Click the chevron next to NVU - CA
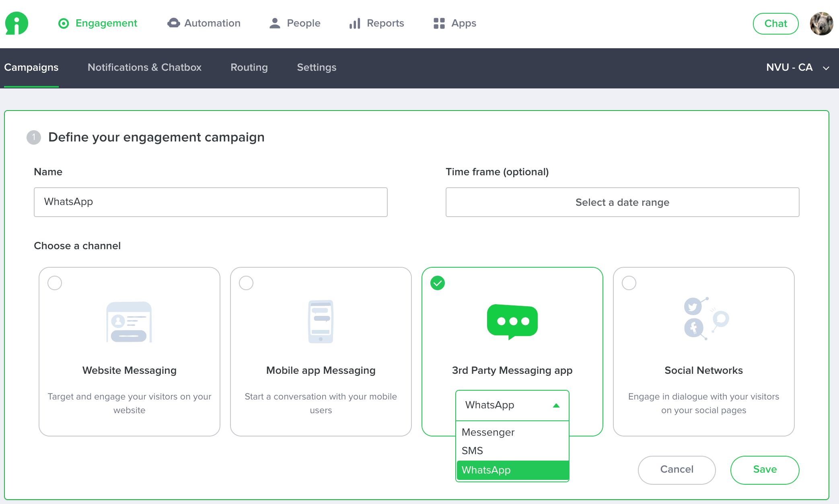The width and height of the screenshot is (839, 504). click(826, 68)
